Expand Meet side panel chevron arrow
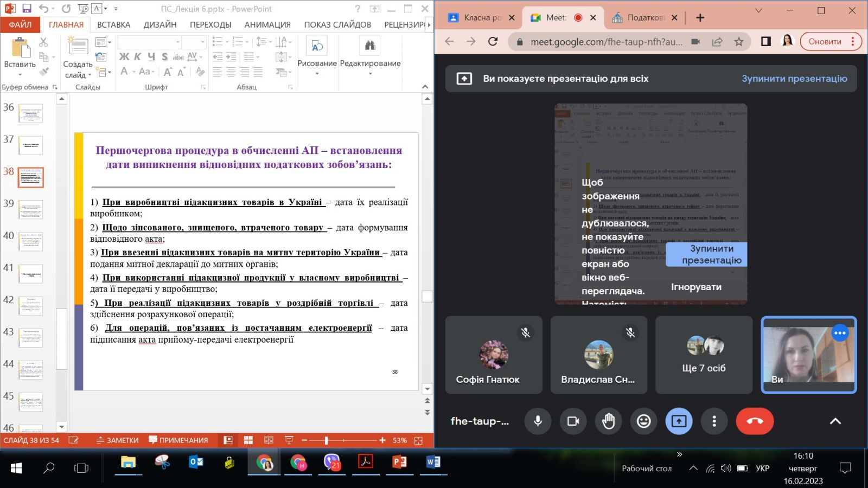The image size is (868, 488). [835, 421]
